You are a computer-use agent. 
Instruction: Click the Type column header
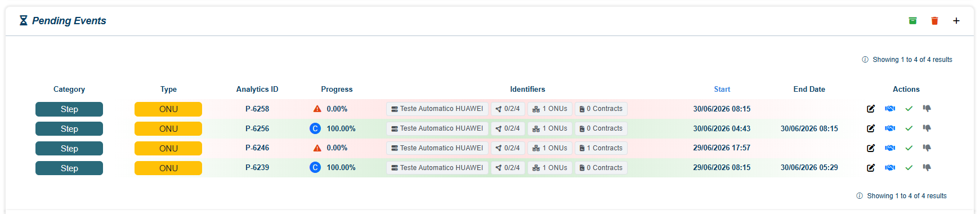pyautogui.click(x=168, y=89)
